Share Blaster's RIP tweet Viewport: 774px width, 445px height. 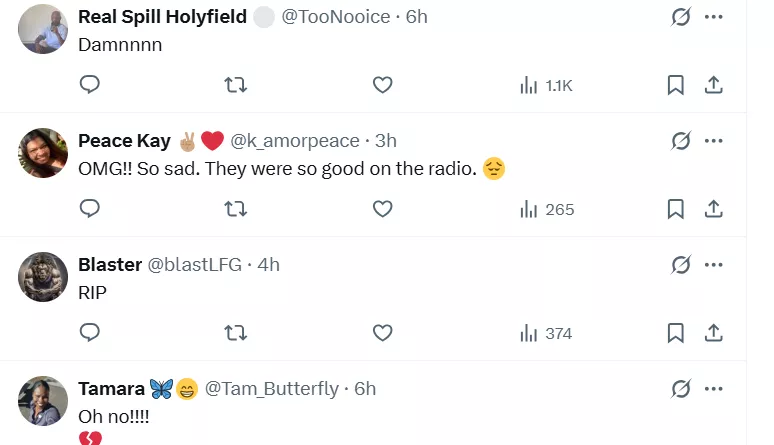click(714, 333)
